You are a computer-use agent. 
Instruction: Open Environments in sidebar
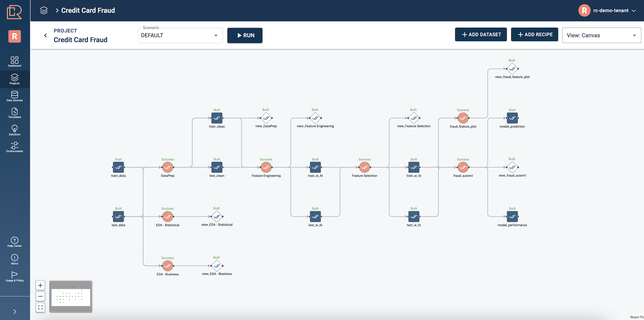14,147
